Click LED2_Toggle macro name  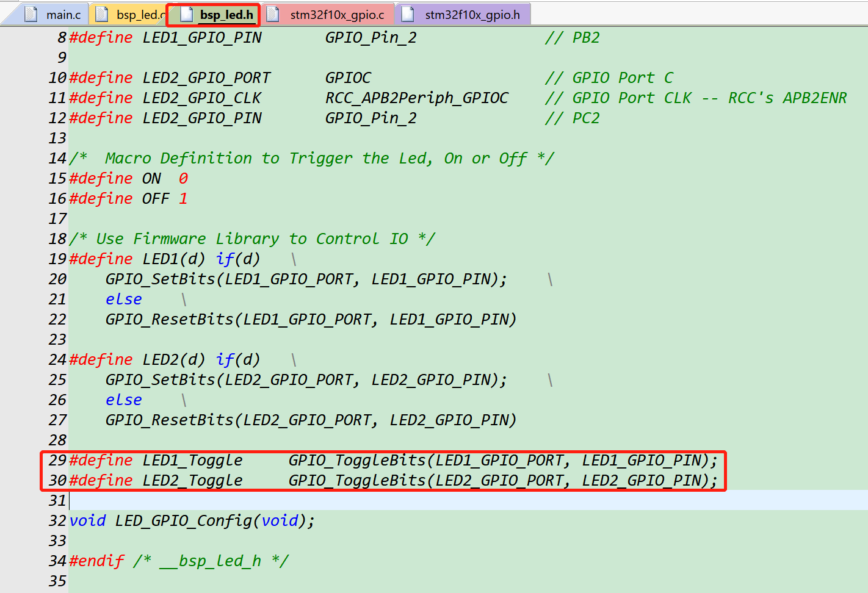(x=192, y=480)
